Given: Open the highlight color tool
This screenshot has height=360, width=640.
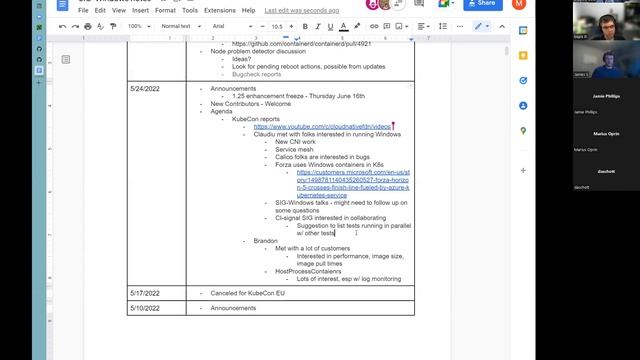Looking at the screenshot, I should click(x=357, y=27).
